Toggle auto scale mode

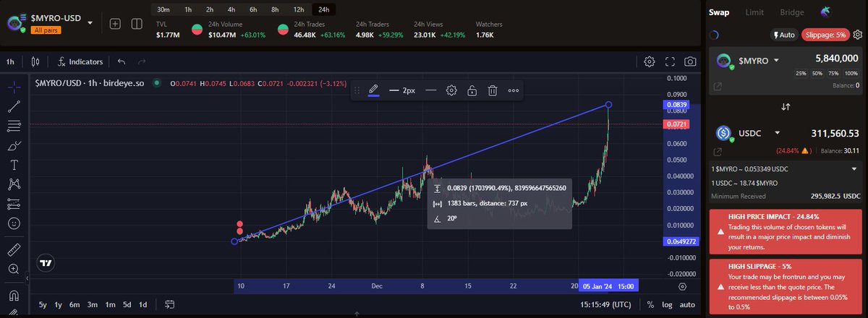tap(687, 304)
